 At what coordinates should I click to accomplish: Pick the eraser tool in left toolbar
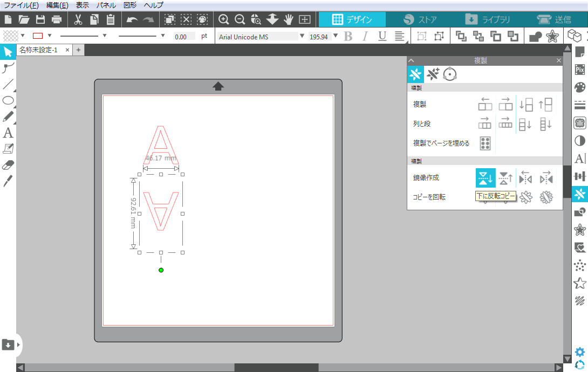[x=8, y=164]
